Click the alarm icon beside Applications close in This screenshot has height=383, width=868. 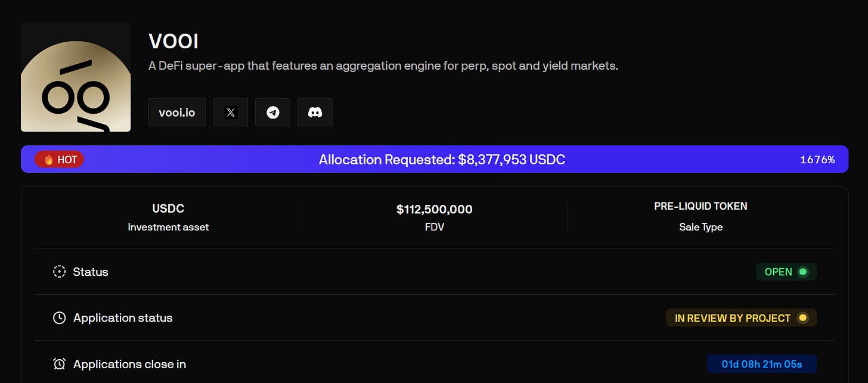(59, 364)
